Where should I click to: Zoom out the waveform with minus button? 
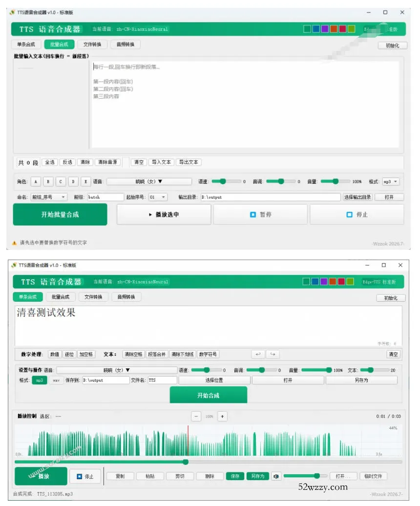(196, 416)
